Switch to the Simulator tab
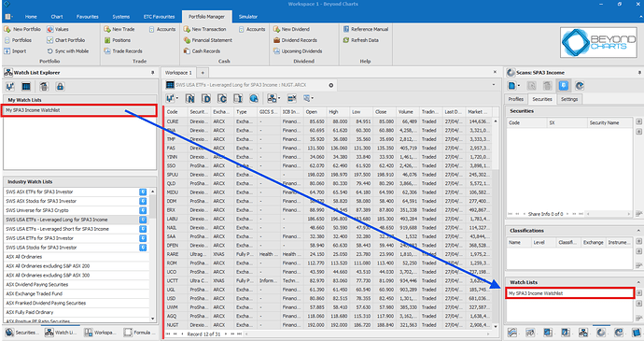This screenshot has height=341, width=644. pos(248,17)
